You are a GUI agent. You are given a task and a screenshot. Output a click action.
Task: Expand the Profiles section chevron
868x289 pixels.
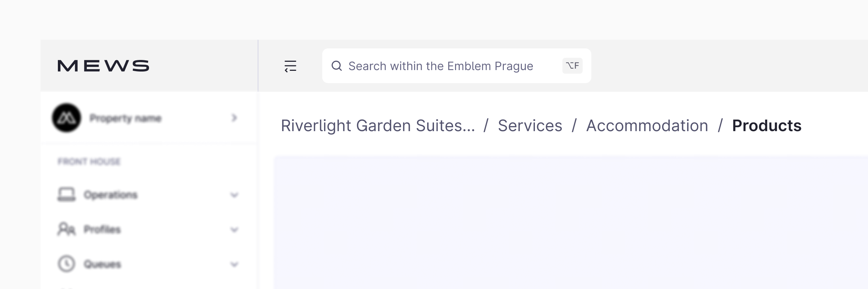coord(234,230)
